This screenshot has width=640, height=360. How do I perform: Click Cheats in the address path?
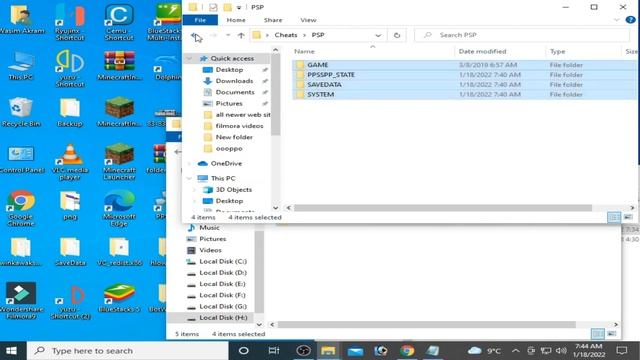click(286, 35)
